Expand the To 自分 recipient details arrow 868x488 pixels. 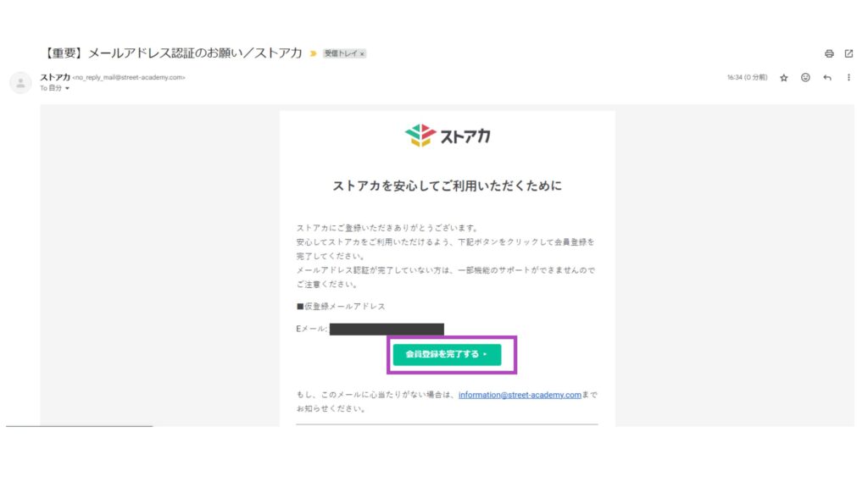[x=68, y=88]
